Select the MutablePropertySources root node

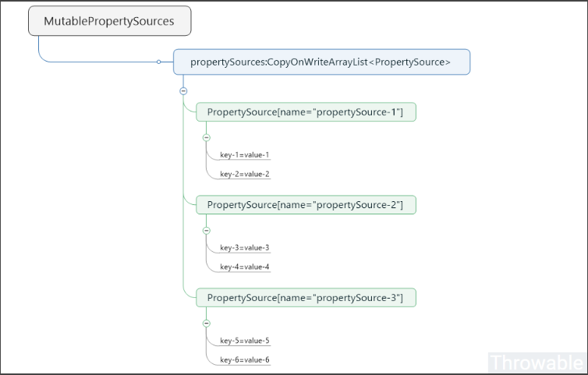pos(109,21)
